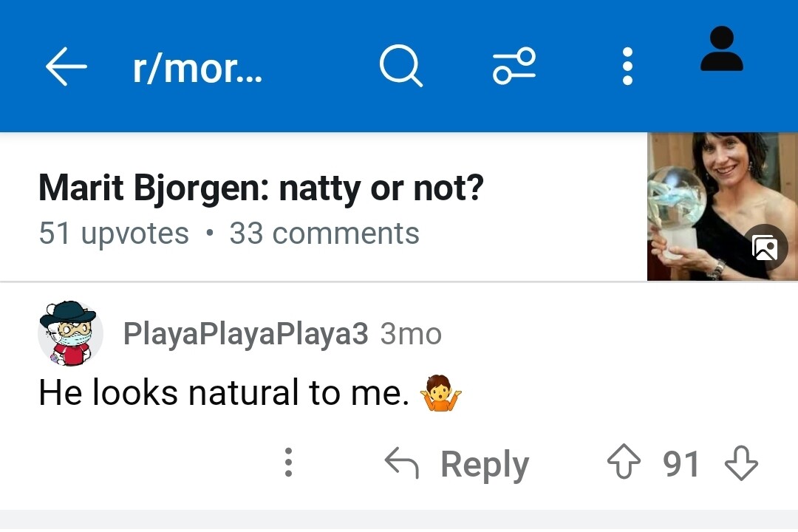The height and width of the screenshot is (532, 798).
Task: Downvote the PlayaPlayaPlaya3 comment
Action: (741, 463)
